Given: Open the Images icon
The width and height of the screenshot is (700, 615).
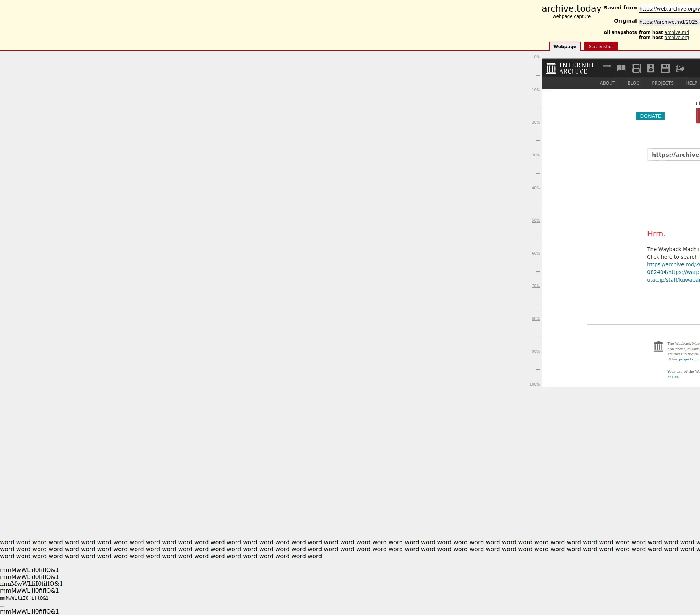Looking at the screenshot, I should (680, 68).
